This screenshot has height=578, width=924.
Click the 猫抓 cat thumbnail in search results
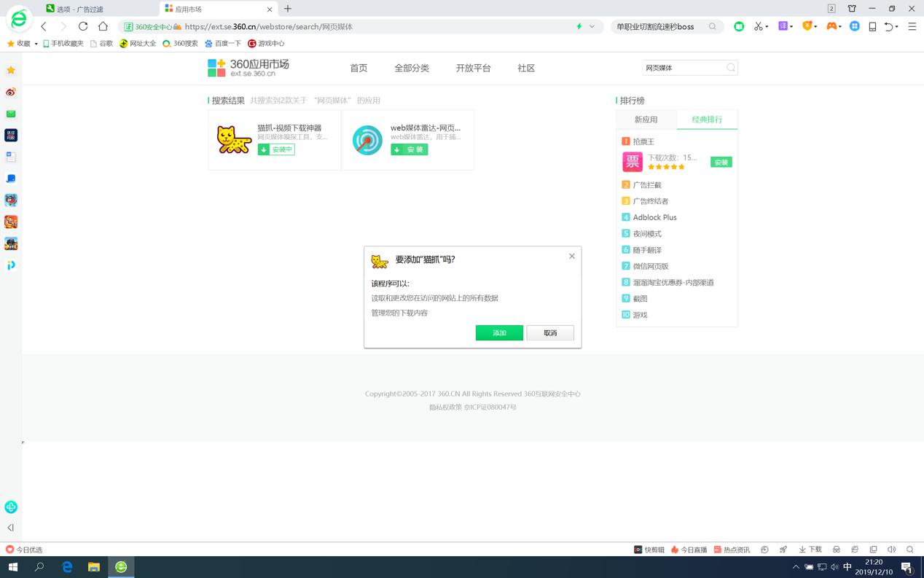pos(234,139)
